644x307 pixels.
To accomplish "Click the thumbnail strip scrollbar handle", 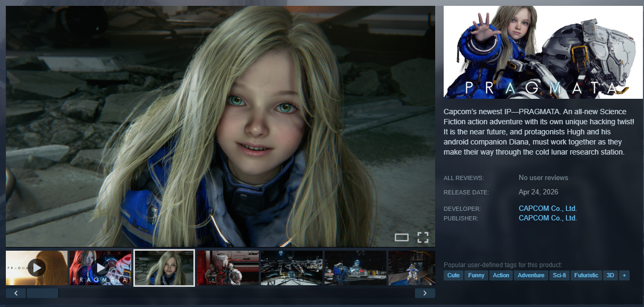I will [43, 293].
